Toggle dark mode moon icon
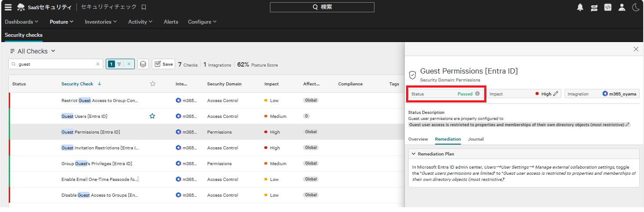 [x=635, y=7]
